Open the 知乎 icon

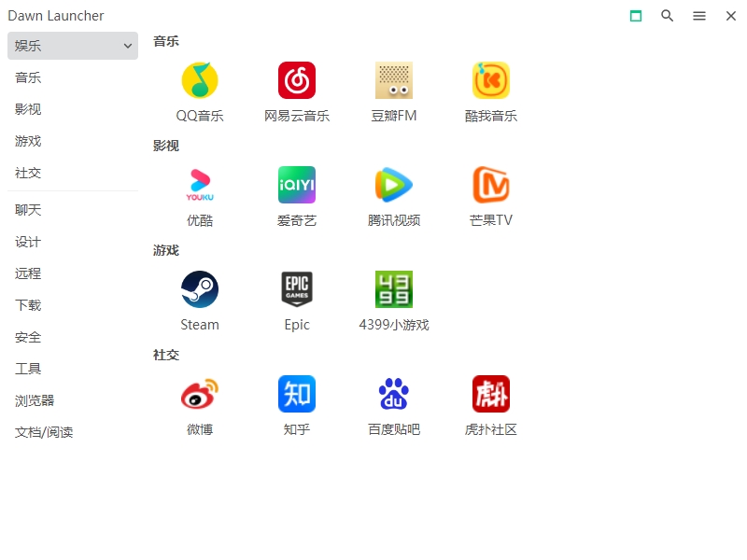(x=297, y=394)
